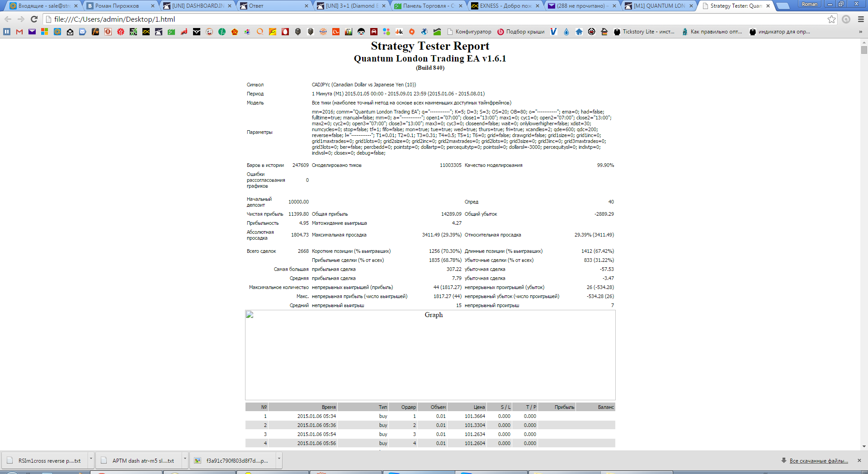This screenshot has height=474, width=868.
Task: Click the pause-style first bookmark icon
Action: (x=7, y=32)
